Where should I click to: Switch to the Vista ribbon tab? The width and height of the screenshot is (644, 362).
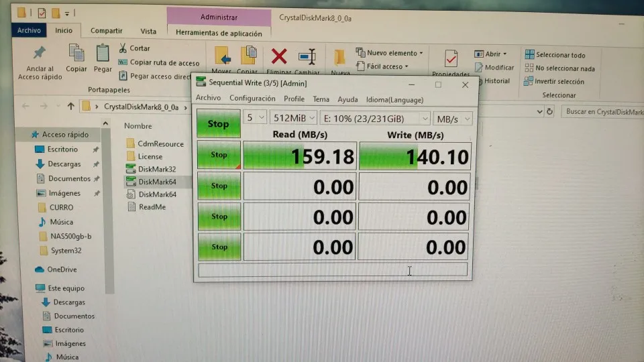point(148,32)
